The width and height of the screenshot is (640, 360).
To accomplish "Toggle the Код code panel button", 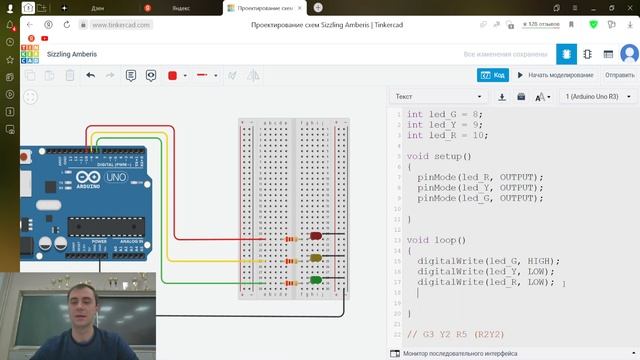I will 493,75.
